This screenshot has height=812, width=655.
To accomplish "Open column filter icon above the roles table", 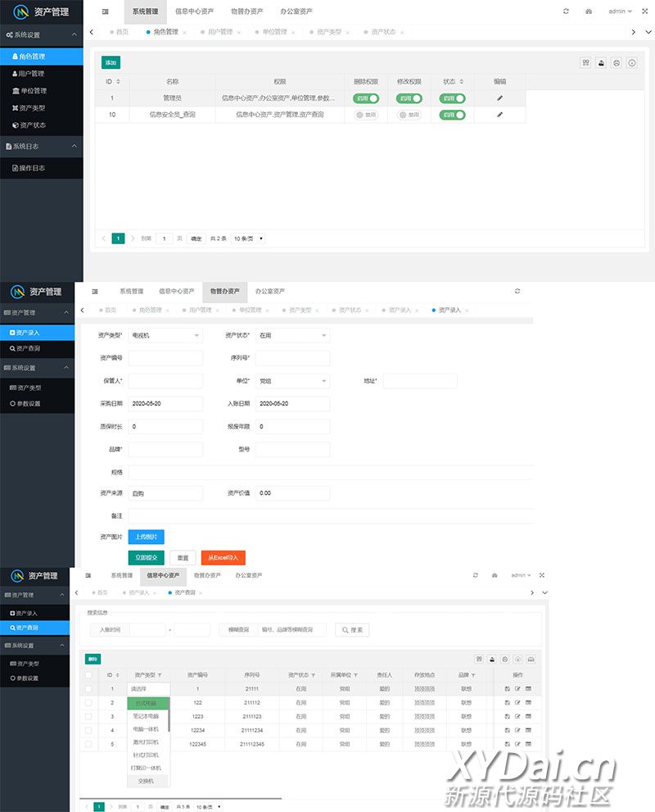I will pos(585,62).
